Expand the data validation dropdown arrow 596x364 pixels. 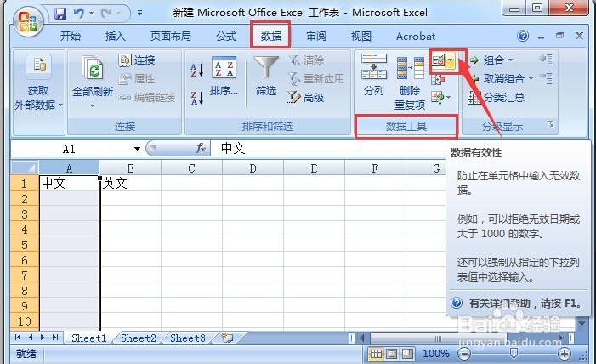(450, 60)
